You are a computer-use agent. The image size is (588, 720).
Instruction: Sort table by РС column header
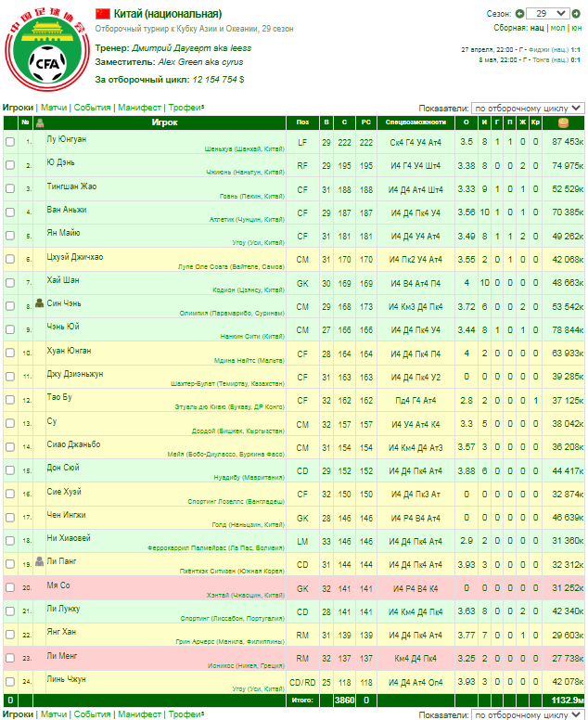point(365,122)
